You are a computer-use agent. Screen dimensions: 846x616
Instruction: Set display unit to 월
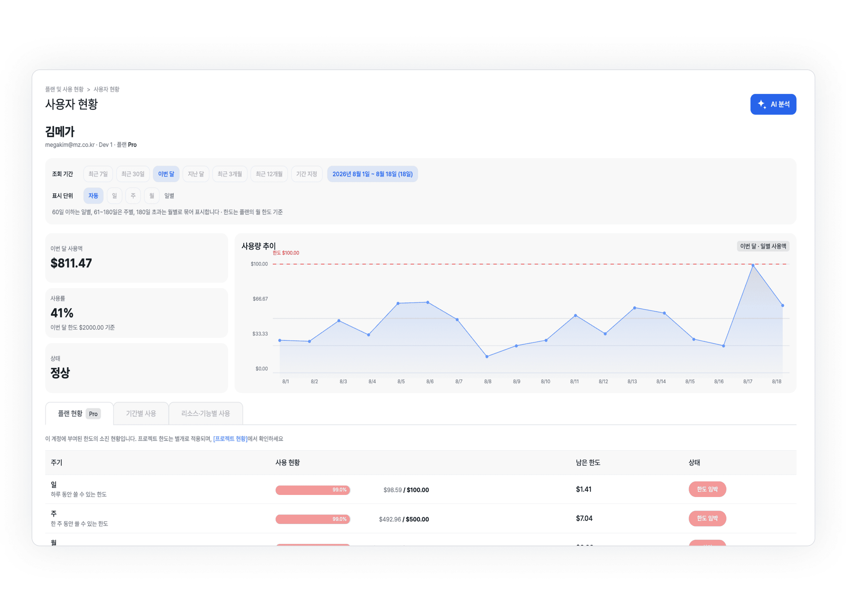click(152, 196)
